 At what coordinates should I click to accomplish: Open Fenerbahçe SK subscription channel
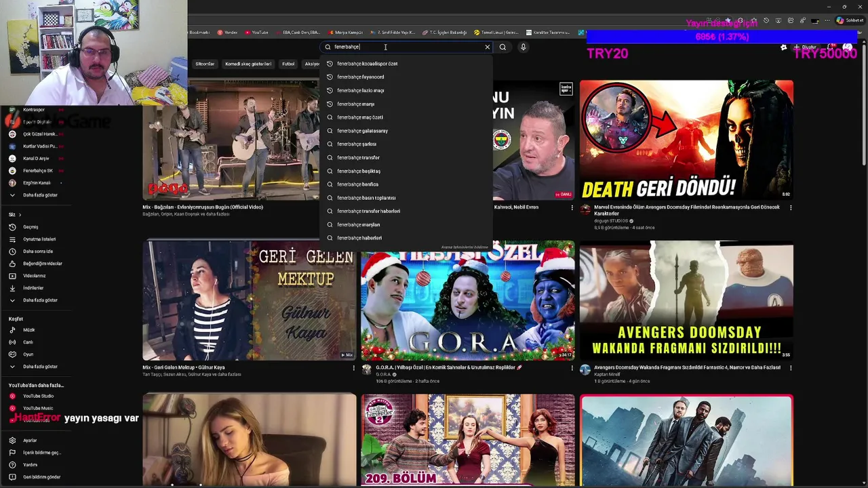pyautogui.click(x=37, y=171)
